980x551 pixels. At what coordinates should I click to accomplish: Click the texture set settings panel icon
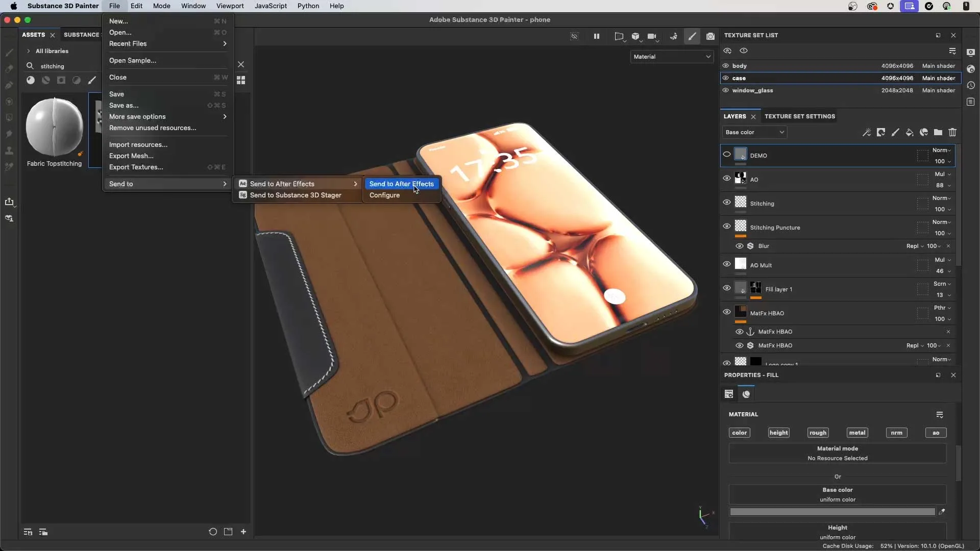800,116
